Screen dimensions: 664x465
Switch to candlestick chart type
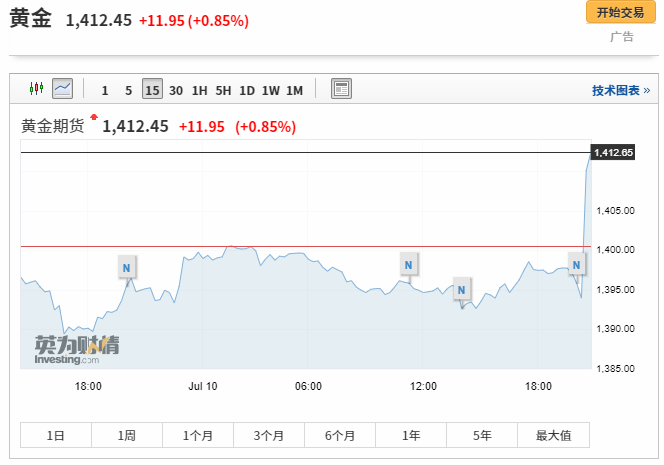coord(37,89)
